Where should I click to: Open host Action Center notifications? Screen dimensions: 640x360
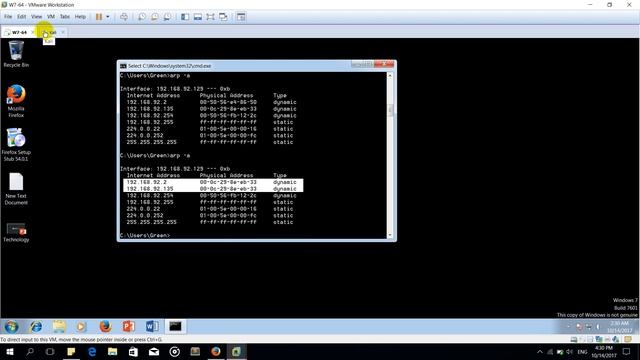point(627,351)
